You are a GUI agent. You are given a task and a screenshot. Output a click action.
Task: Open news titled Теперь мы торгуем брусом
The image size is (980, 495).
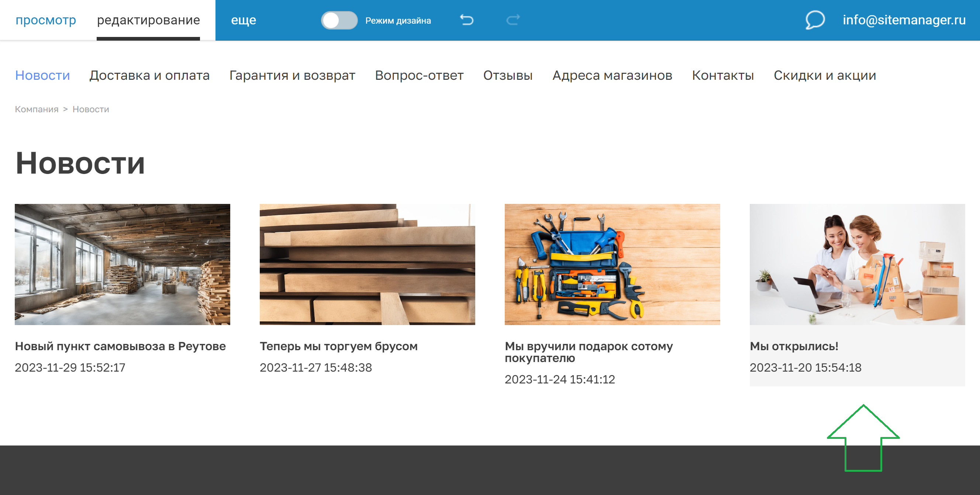point(338,346)
